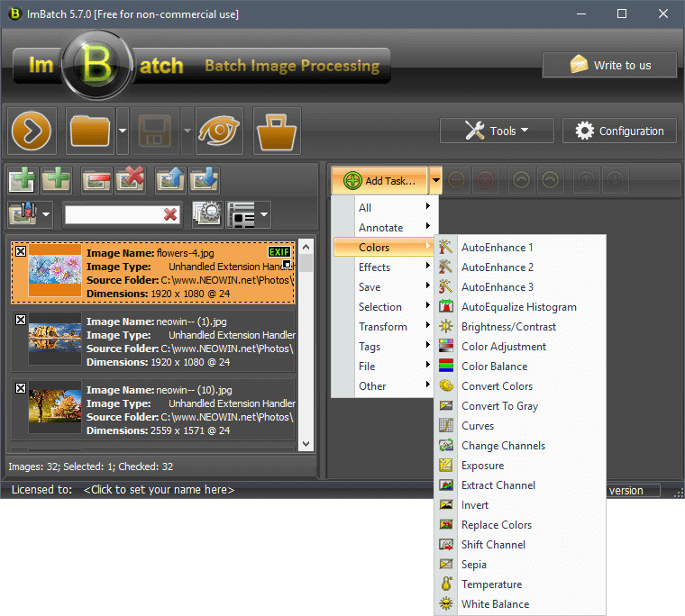Screen dimensions: 685x616
Task: Click the Brightness/Contrast sun icon
Action: 445,326
